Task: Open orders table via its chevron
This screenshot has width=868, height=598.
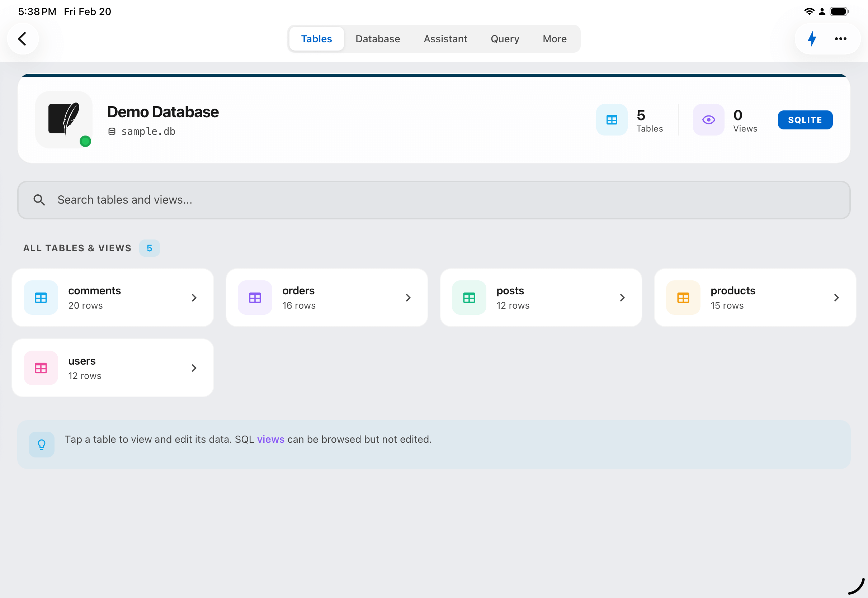Action: pos(408,298)
